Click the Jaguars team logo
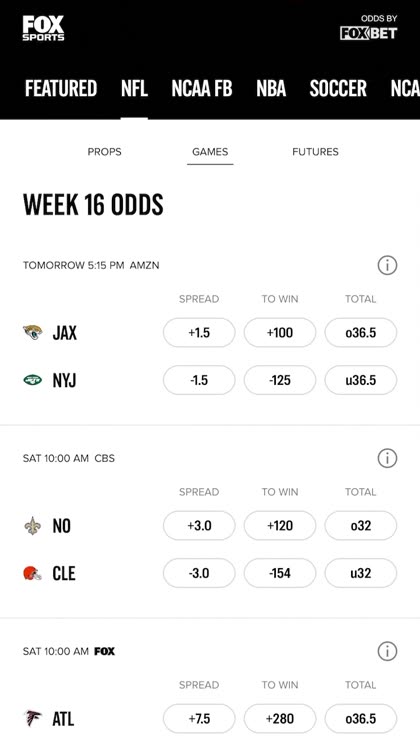 coord(33,332)
